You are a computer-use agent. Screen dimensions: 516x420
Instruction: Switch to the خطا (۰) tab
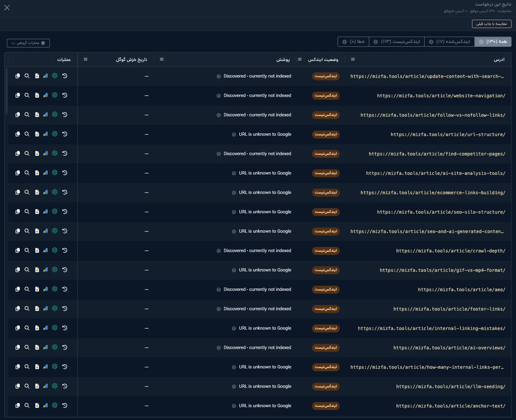coord(354,42)
